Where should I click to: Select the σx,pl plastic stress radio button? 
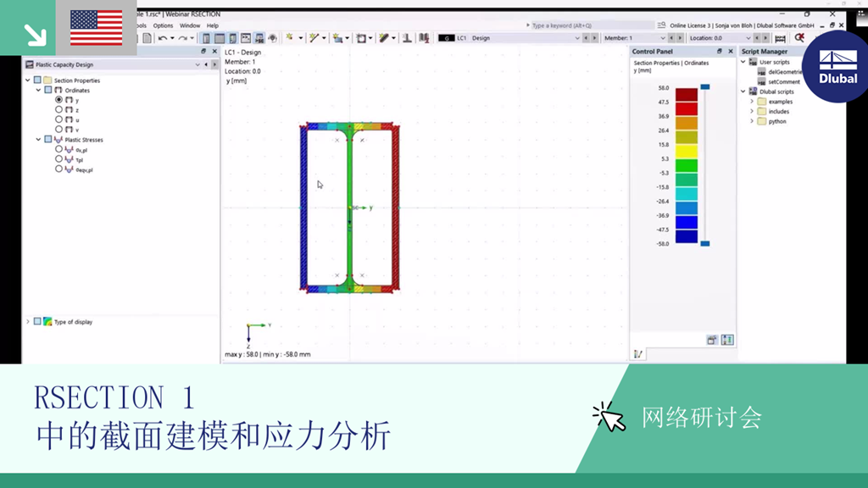click(58, 149)
